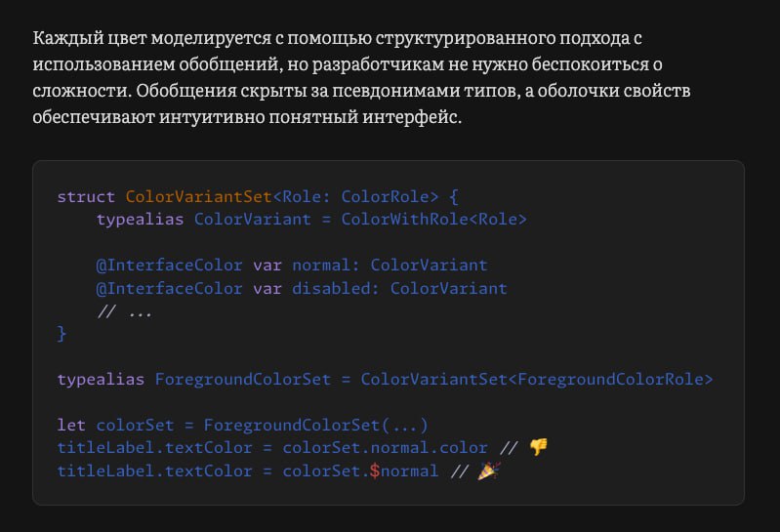Click the red $ sign in $normal

(x=375, y=471)
